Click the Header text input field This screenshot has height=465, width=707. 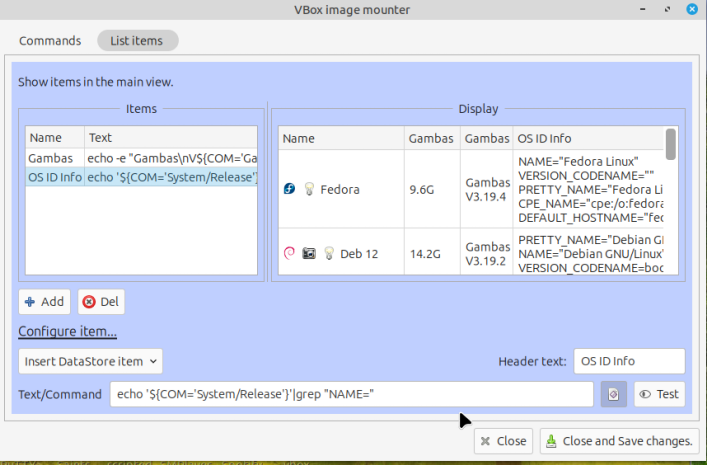(x=629, y=361)
